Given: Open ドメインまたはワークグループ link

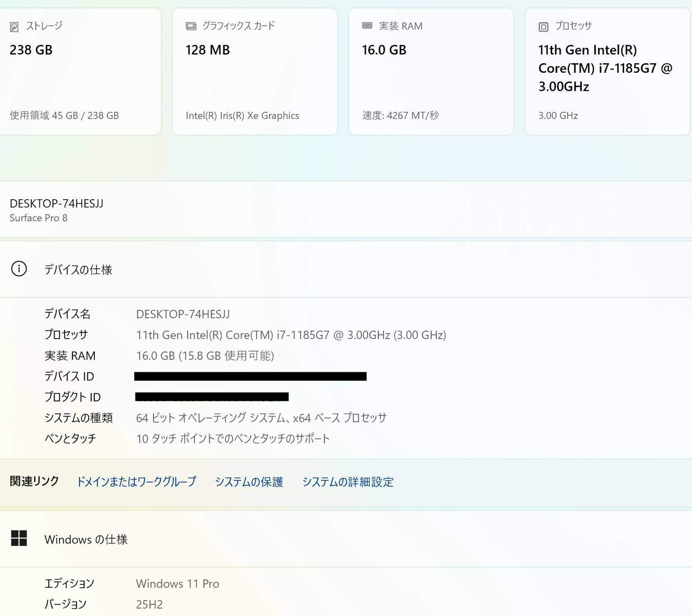Looking at the screenshot, I should pos(136,481).
